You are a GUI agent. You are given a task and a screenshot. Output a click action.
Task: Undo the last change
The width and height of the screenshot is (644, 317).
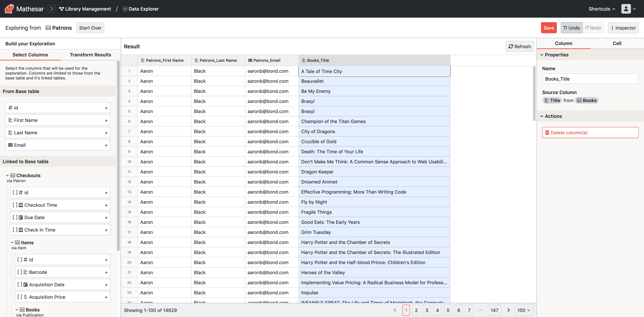point(572,28)
